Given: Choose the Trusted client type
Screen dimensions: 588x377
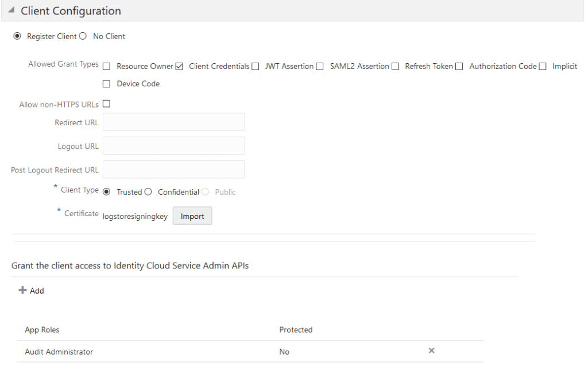Looking at the screenshot, I should (x=106, y=192).
